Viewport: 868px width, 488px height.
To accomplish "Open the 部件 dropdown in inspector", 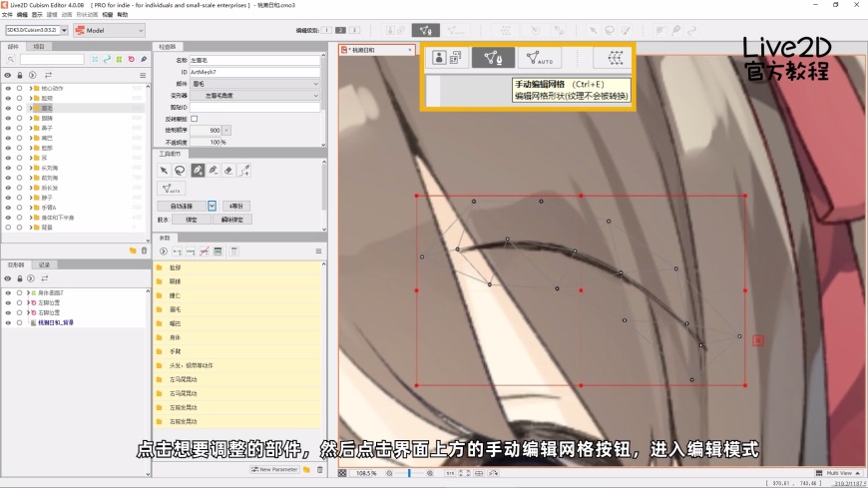I will point(255,84).
